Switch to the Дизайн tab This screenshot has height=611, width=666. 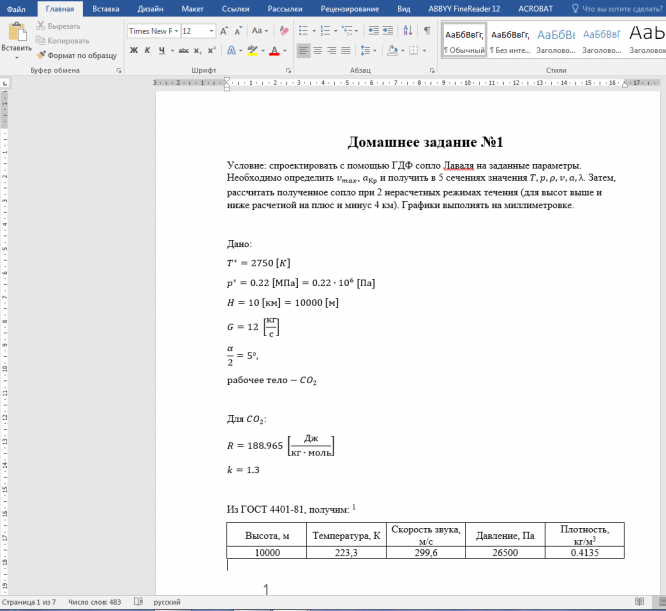[150, 8]
